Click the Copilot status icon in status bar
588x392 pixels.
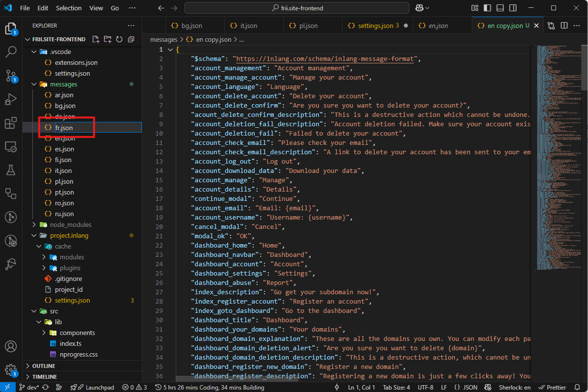pos(488,387)
